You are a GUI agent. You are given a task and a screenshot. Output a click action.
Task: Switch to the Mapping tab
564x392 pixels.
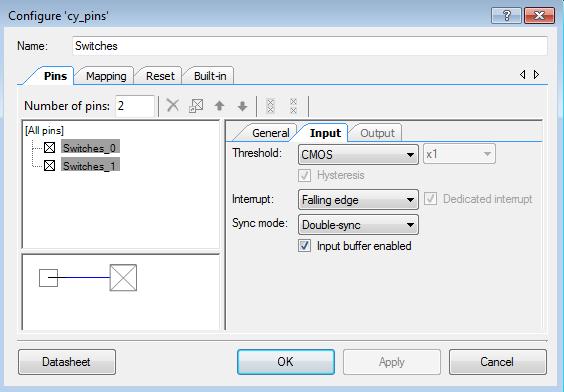coord(106,76)
